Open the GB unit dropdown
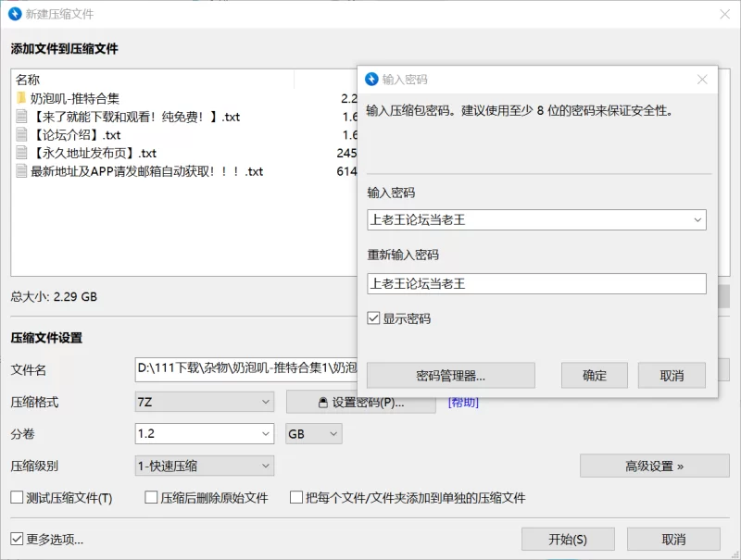Image resolution: width=741 pixels, height=560 pixels. tap(314, 433)
